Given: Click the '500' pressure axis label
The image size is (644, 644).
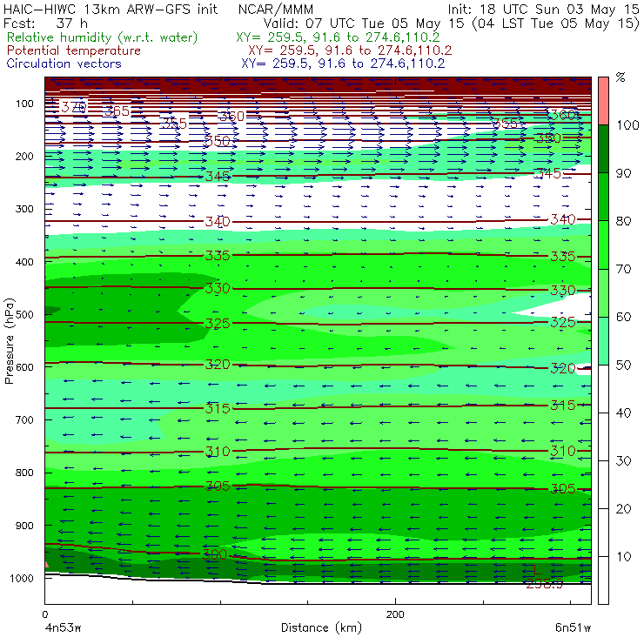Looking at the screenshot, I should 24,314.
